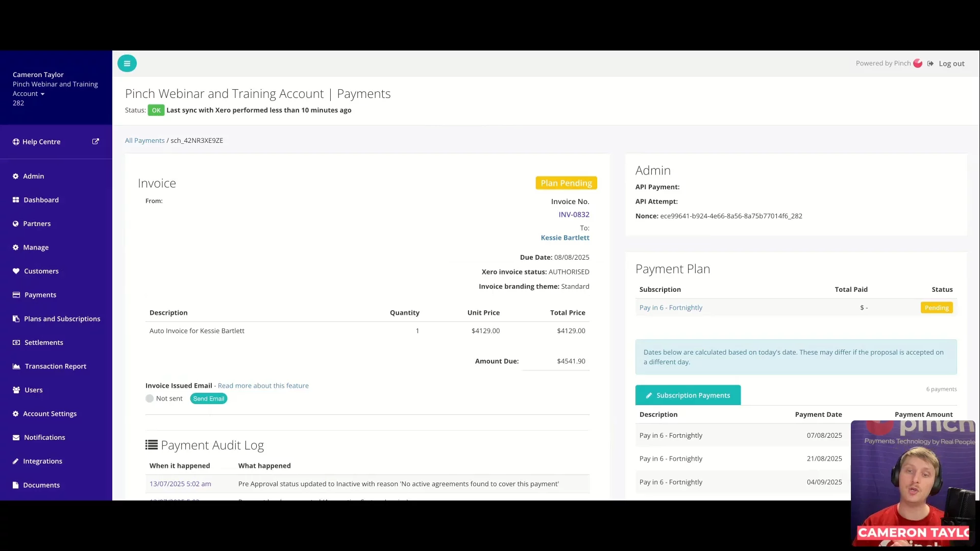Image resolution: width=980 pixels, height=551 pixels.
Task: Switch to the Subscription Payments tab
Action: [x=688, y=395]
